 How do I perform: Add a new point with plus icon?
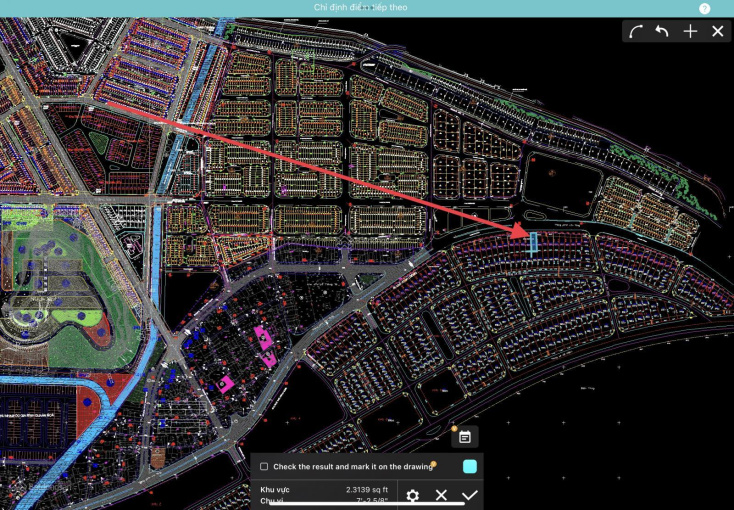[x=690, y=31]
